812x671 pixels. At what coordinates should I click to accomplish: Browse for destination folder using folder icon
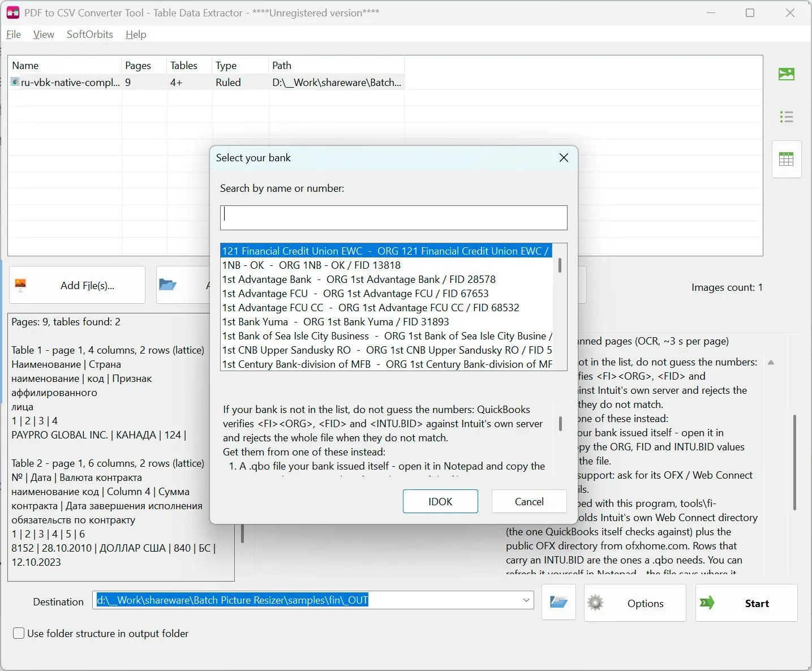558,603
